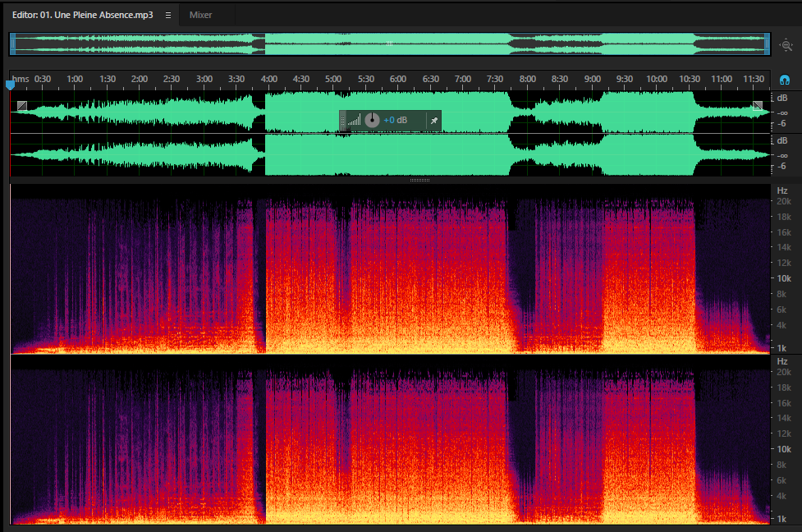Click 4:00 on the time ruler
The height and width of the screenshot is (532, 802).
point(269,79)
